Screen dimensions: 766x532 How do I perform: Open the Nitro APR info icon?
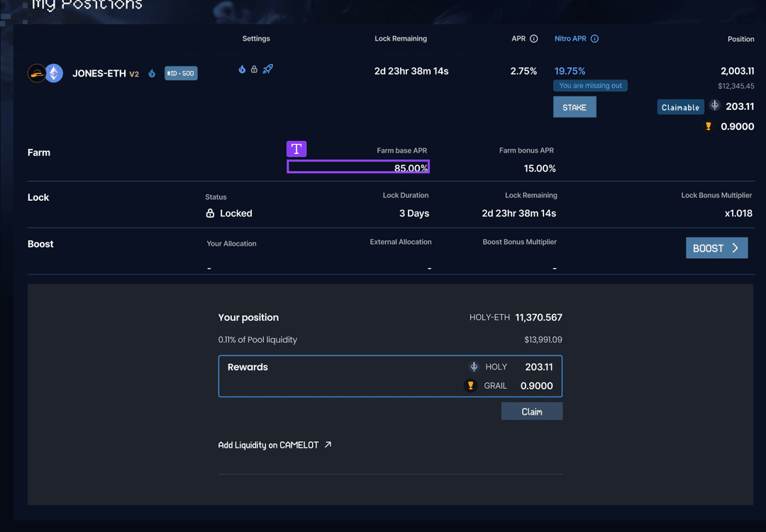[x=594, y=38]
